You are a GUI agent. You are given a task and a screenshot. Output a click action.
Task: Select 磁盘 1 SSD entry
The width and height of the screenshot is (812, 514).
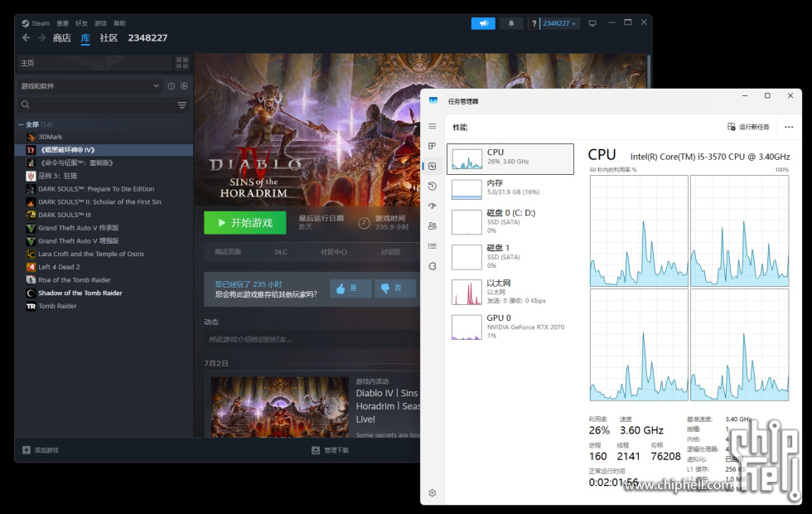510,256
